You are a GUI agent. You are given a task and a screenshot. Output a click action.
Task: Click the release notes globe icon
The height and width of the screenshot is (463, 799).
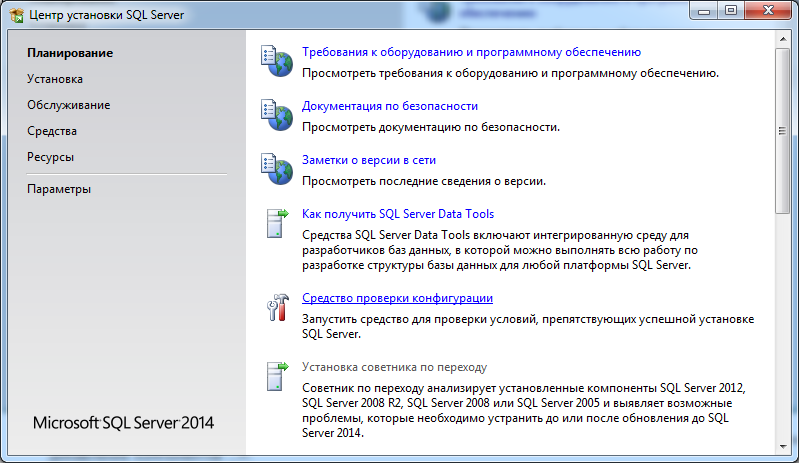click(x=276, y=169)
